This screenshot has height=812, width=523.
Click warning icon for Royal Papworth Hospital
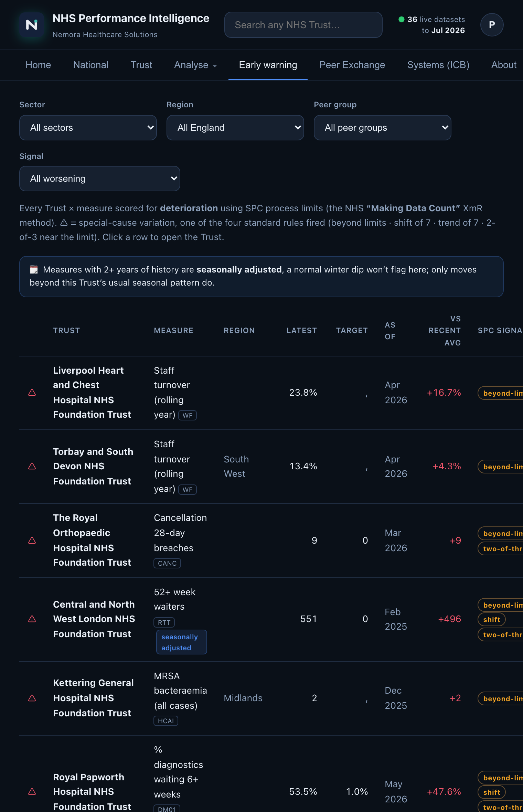[32, 792]
